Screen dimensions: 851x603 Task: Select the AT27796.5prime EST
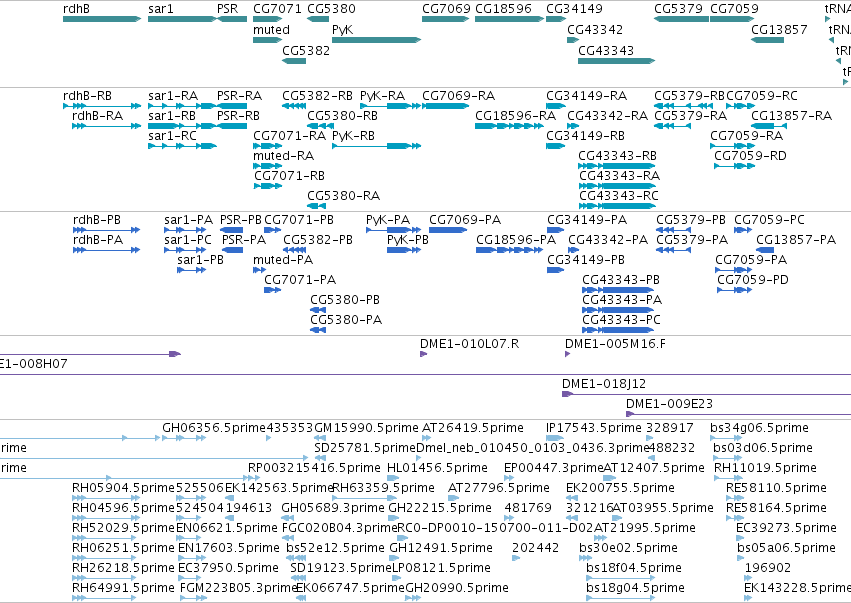click(x=453, y=498)
